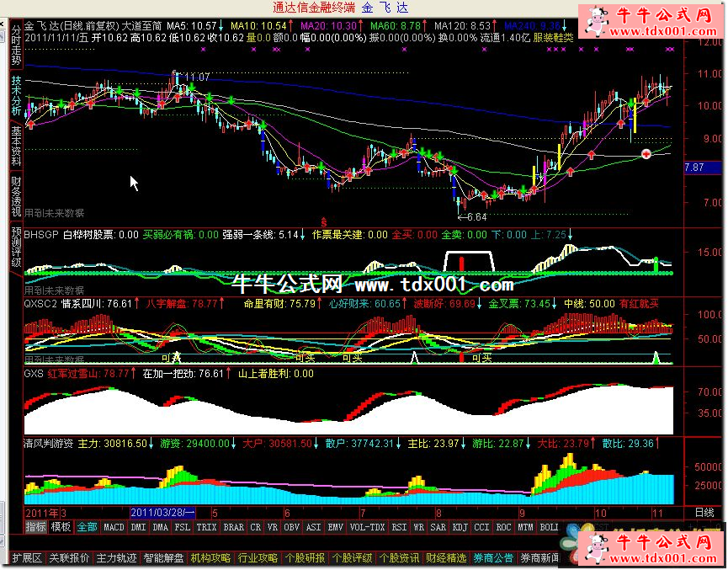Select the 全部 indicator filter
The image size is (728, 570).
tap(87, 527)
